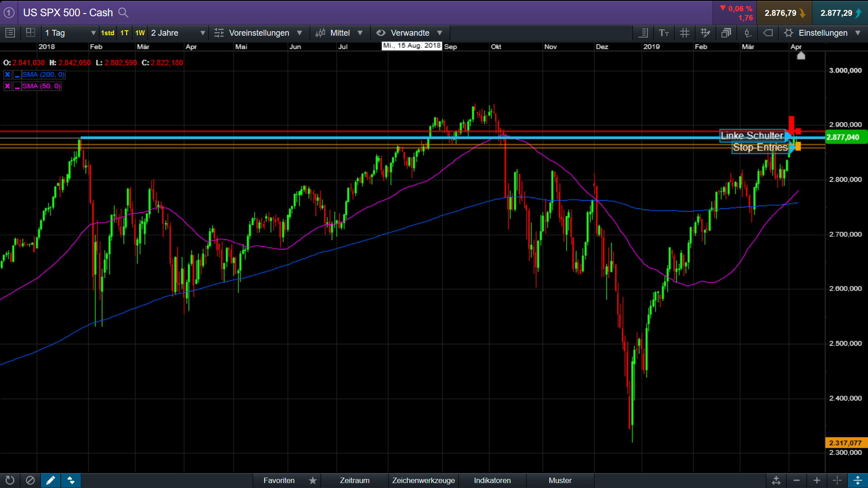Screen dimensions: 868x488
Task: Toggle the chart grid lines icon
Action: point(684,33)
